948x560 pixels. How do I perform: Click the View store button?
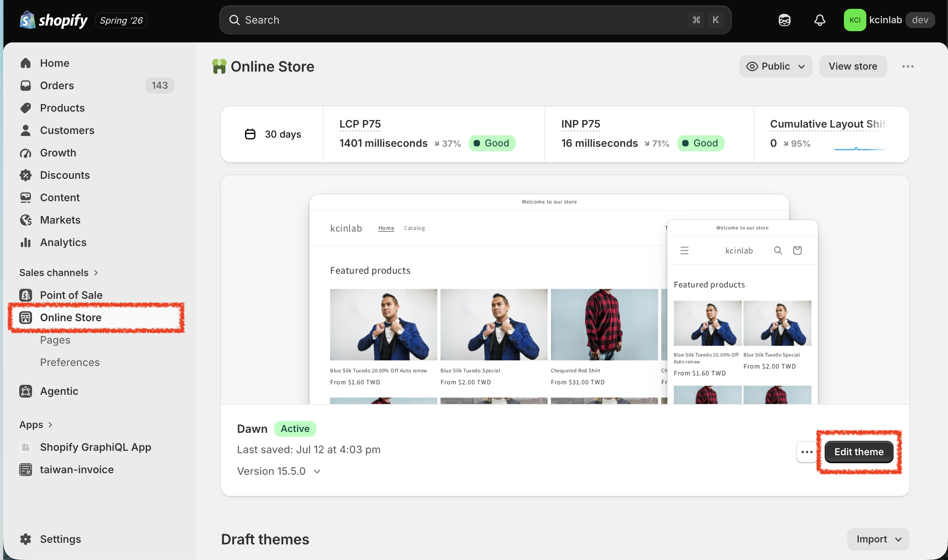pyautogui.click(x=853, y=66)
